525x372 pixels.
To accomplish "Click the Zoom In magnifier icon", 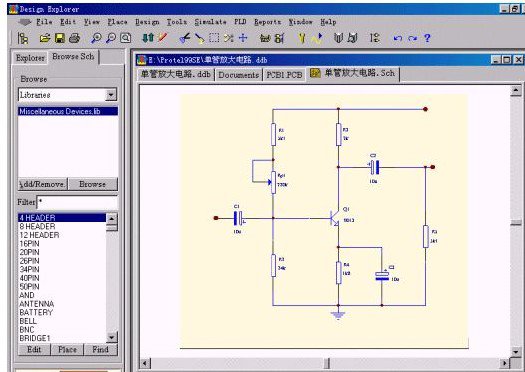I will coord(96,38).
